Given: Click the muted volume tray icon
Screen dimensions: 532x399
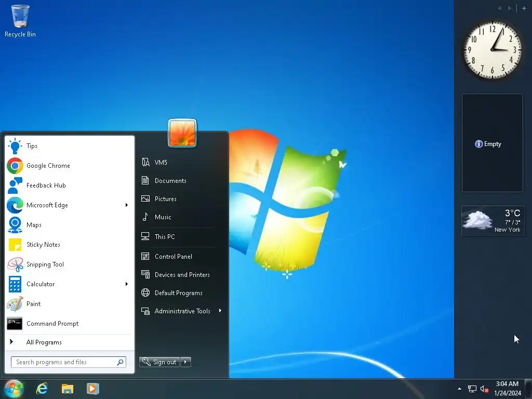Looking at the screenshot, I should [x=484, y=389].
